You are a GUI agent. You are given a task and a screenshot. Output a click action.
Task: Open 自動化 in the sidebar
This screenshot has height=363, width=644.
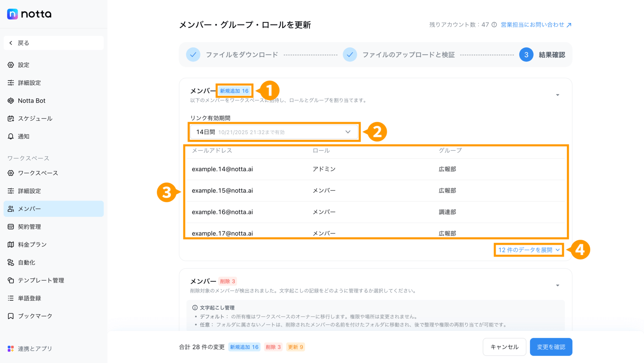[54, 262]
